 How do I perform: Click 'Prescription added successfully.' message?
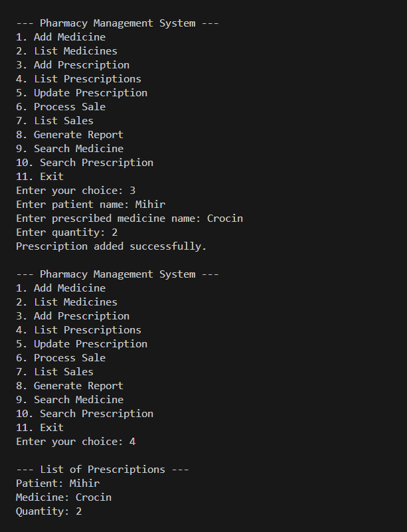[x=112, y=246]
